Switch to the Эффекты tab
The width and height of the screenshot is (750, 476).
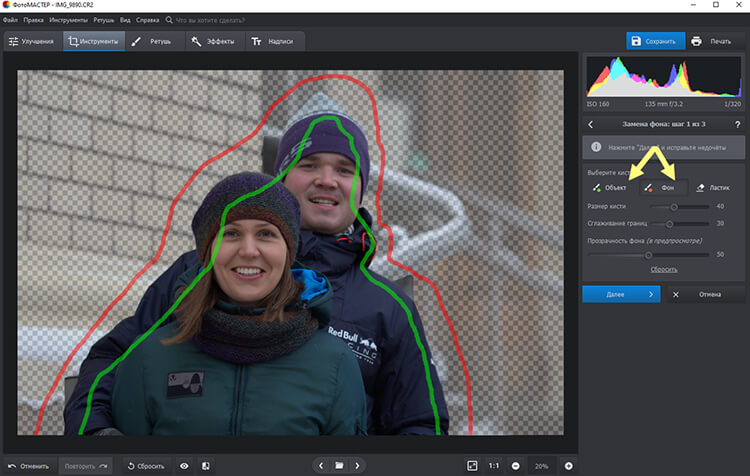point(214,42)
